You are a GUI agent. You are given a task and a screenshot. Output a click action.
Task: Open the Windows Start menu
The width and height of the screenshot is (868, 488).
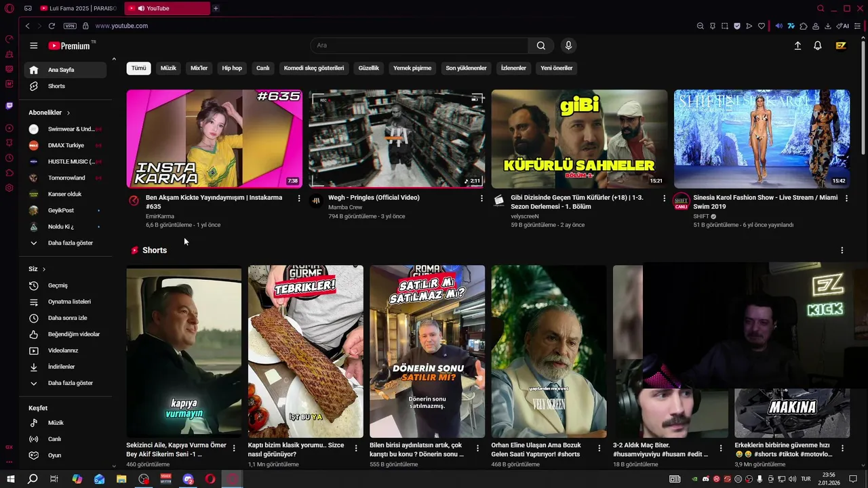(11, 479)
